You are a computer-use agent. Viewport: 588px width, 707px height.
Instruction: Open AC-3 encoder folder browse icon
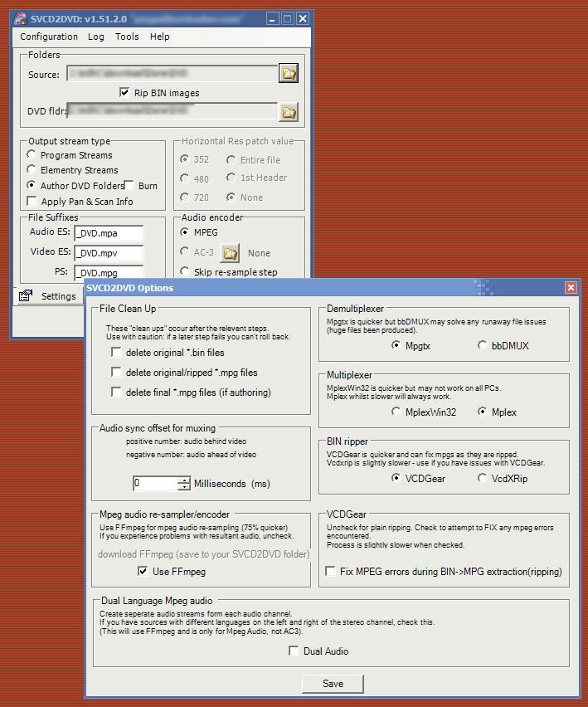(230, 253)
